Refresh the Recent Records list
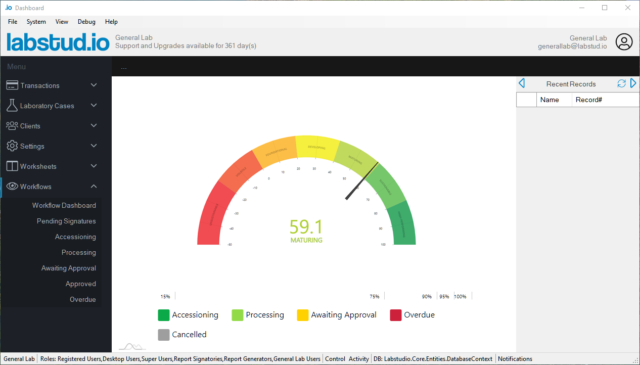Viewport: 640px width, 365px height. pos(621,84)
